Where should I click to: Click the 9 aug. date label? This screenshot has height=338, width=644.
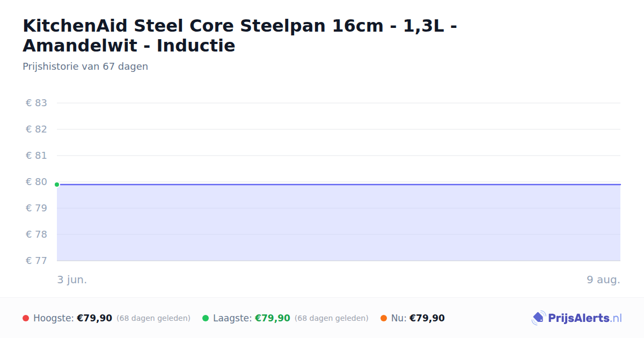(x=603, y=280)
